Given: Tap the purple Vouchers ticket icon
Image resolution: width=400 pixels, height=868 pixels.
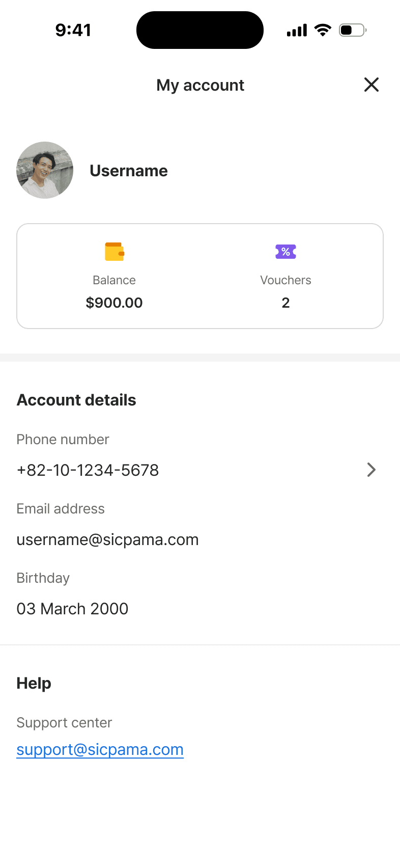Looking at the screenshot, I should [x=285, y=252].
